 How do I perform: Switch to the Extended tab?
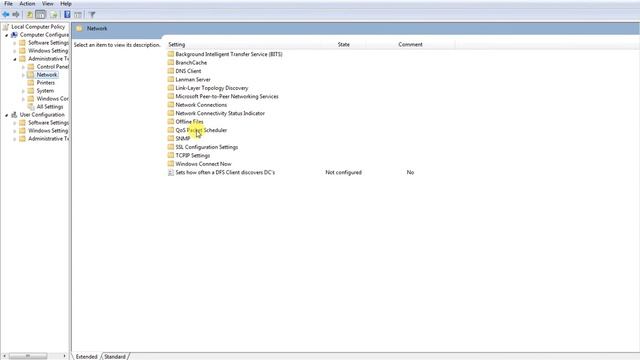pyautogui.click(x=86, y=356)
